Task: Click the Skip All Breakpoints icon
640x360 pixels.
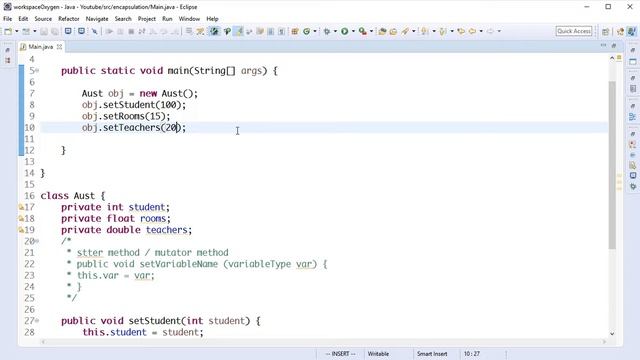Action: click(x=94, y=31)
